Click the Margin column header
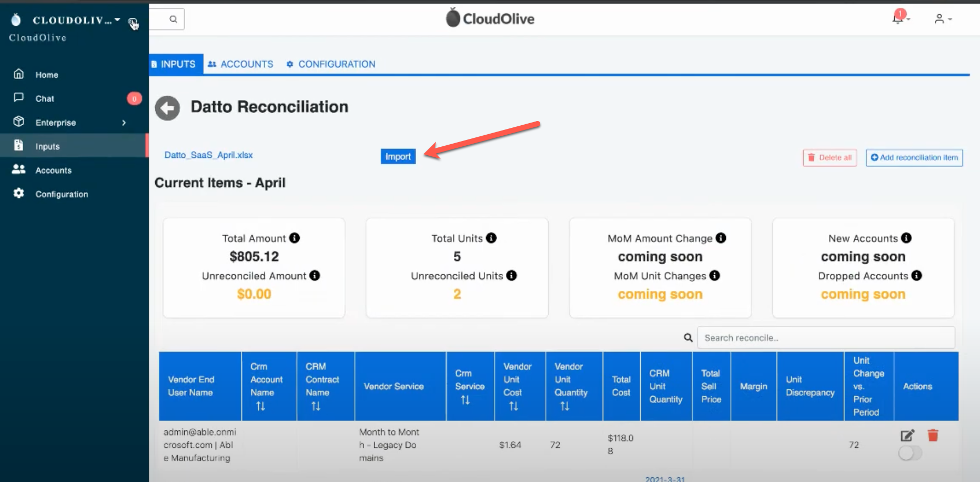Screen dimensions: 980x482 click(753, 386)
